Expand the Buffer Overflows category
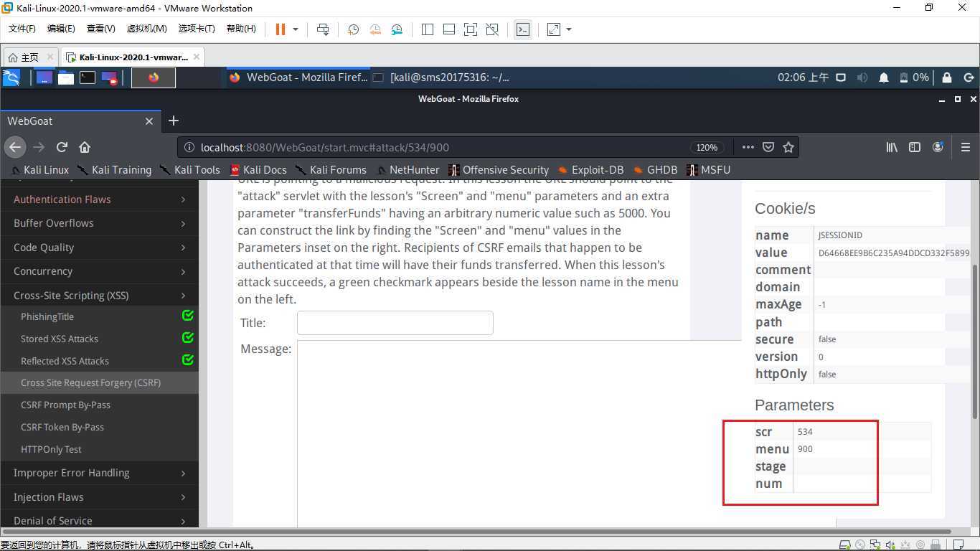The image size is (980, 551). [99, 223]
